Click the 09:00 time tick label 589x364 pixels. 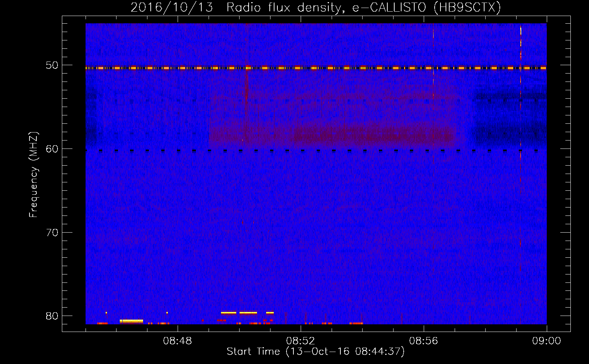547,341
